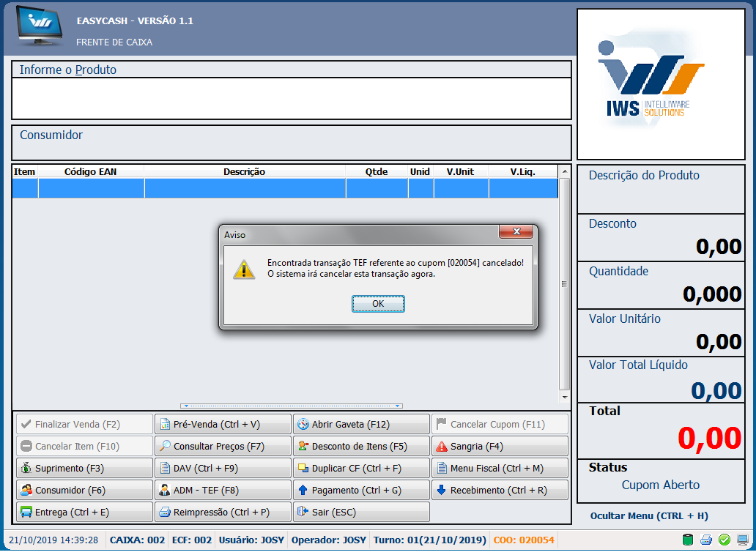Select Desconto de Itens (F5)
The height and width of the screenshot is (555, 756).
(x=361, y=446)
